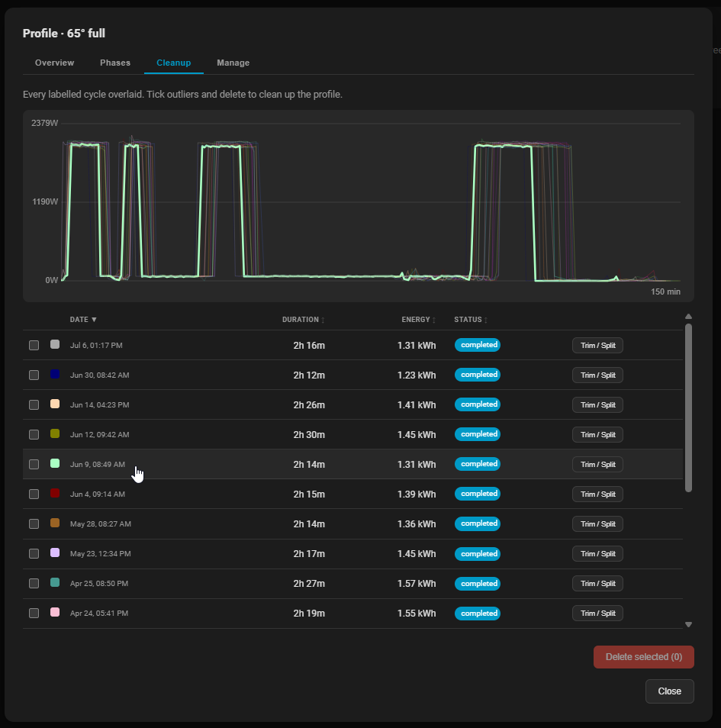Open Trim / Split for Jun 14 cycle
This screenshot has width=721, height=728.
tap(597, 405)
